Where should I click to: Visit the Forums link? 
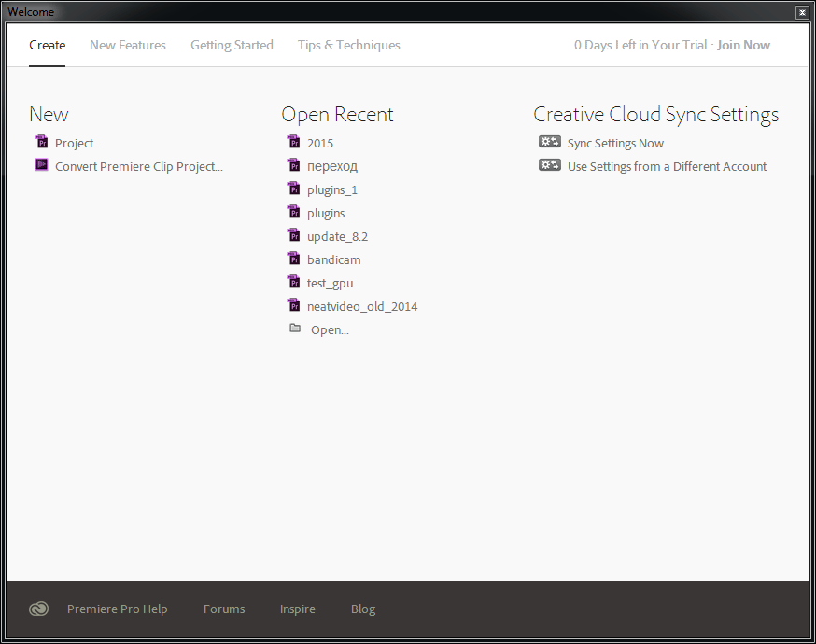pyautogui.click(x=224, y=609)
